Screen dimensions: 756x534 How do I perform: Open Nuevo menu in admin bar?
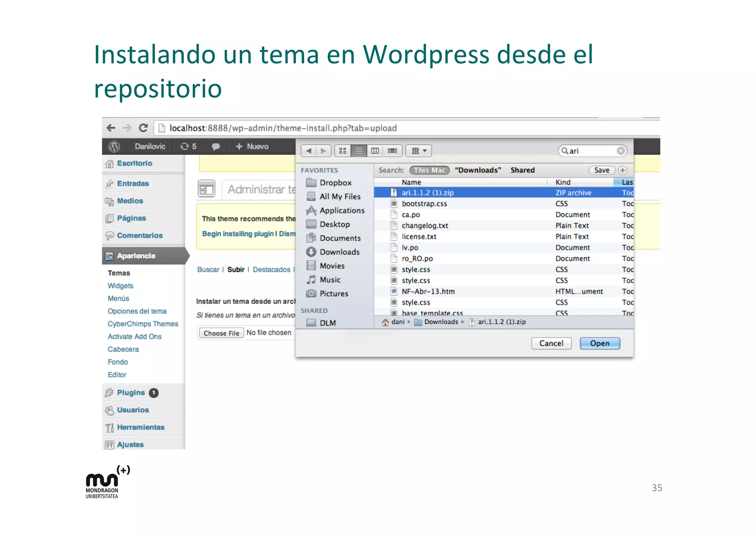click(x=252, y=147)
